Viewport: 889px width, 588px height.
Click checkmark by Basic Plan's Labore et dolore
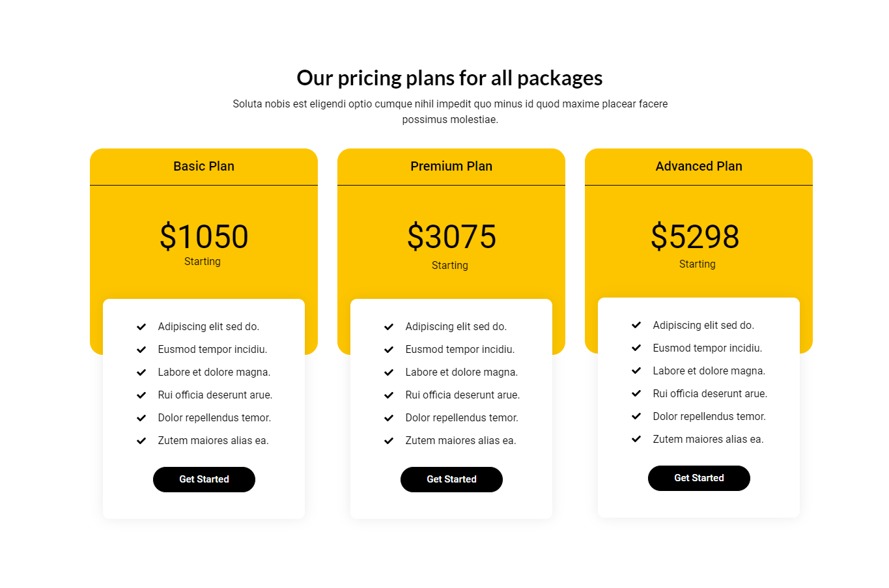[141, 372]
